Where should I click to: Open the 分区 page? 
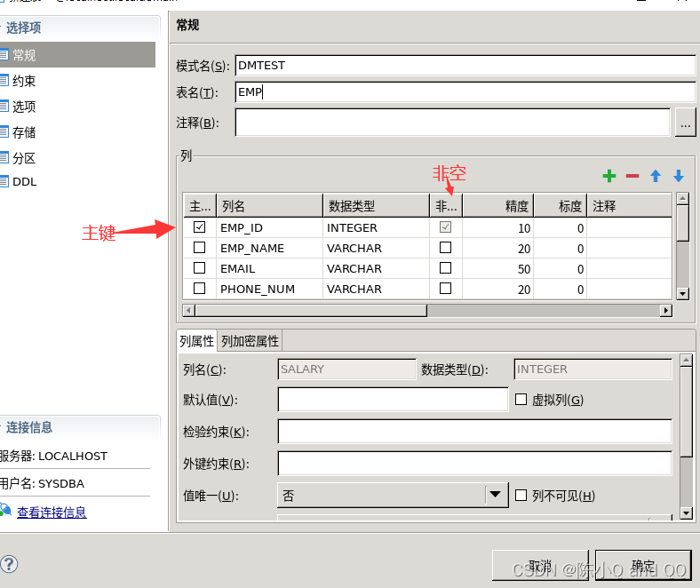click(x=24, y=158)
